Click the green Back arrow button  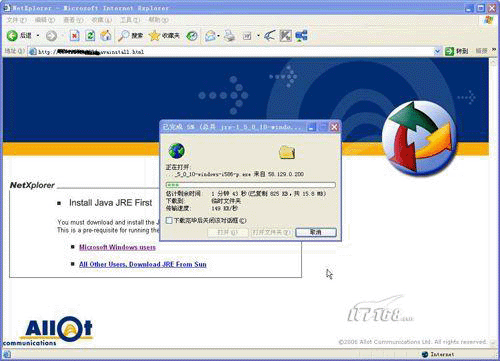[13, 35]
